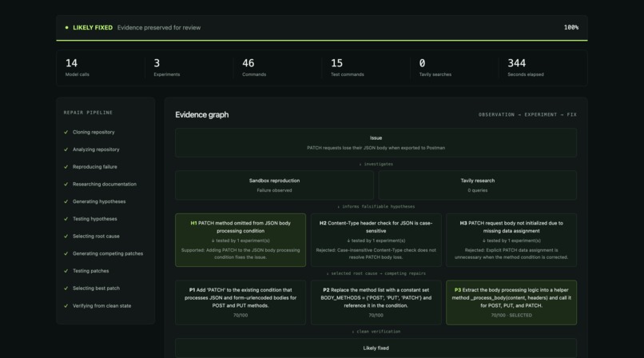644x358 pixels.
Task: Select the Verifying from clean state step
Action: (x=101, y=306)
